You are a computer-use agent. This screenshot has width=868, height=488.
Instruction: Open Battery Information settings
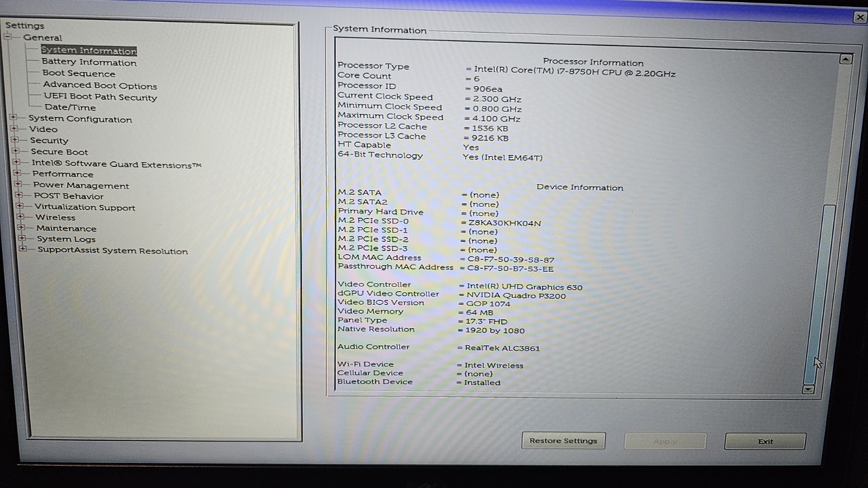pos(89,62)
